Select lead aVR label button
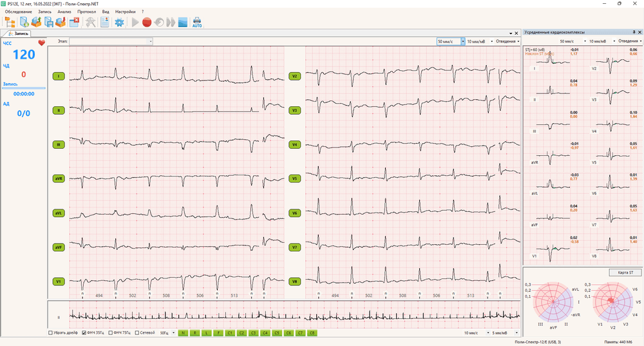644x346 pixels. pyautogui.click(x=59, y=178)
